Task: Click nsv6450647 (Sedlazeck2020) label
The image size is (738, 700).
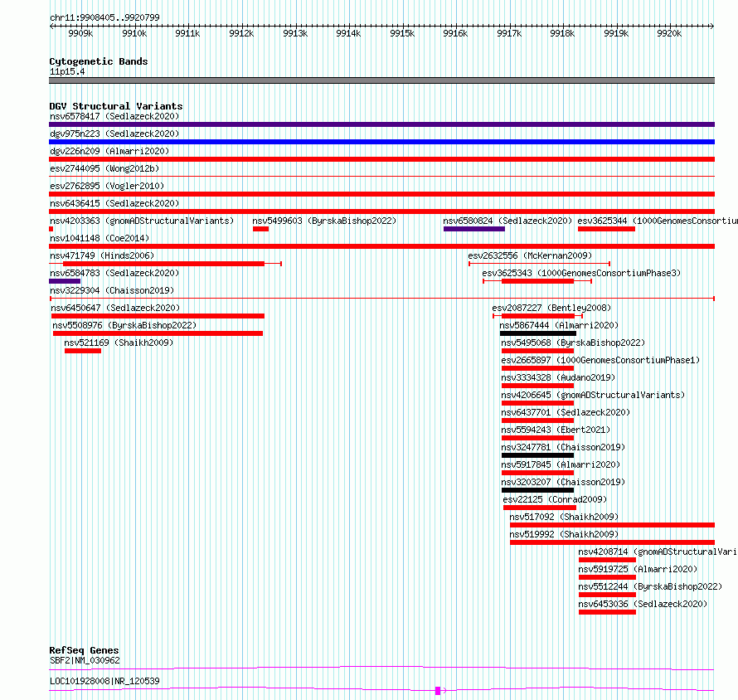Action: point(115,308)
